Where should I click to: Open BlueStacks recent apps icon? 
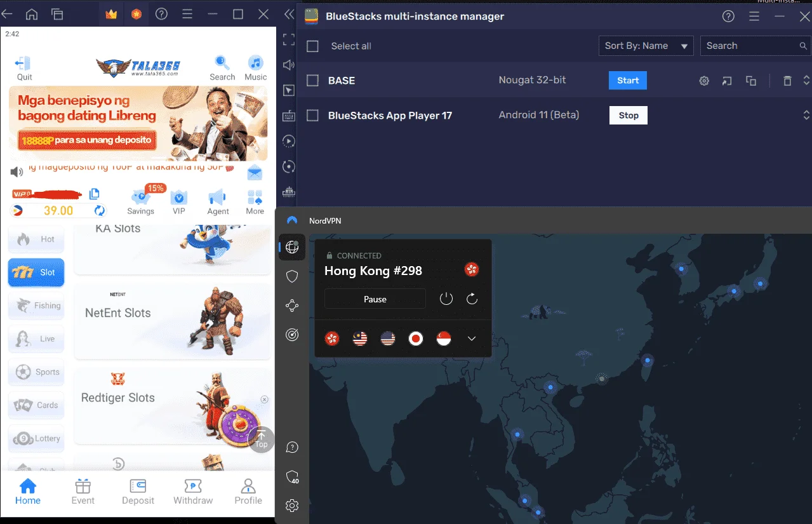pos(57,14)
